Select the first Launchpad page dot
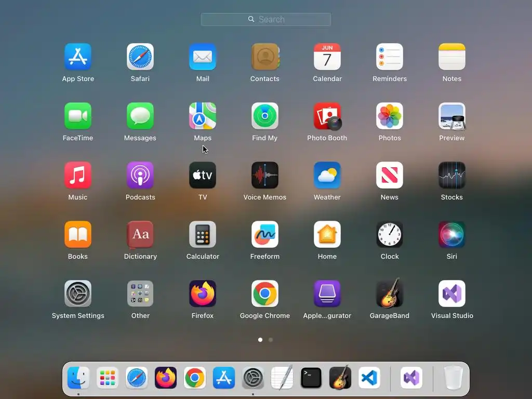Image resolution: width=532 pixels, height=399 pixels. [x=260, y=340]
